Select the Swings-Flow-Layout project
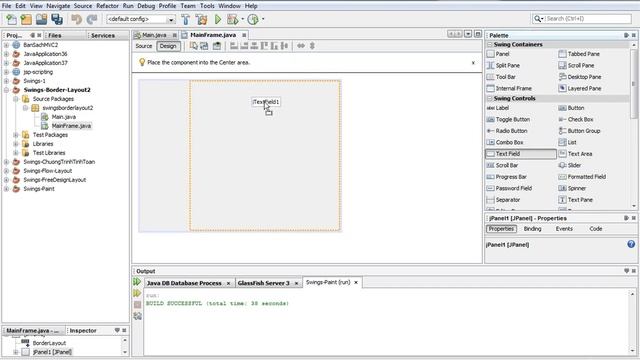This screenshot has width=640, height=360. [x=48, y=171]
